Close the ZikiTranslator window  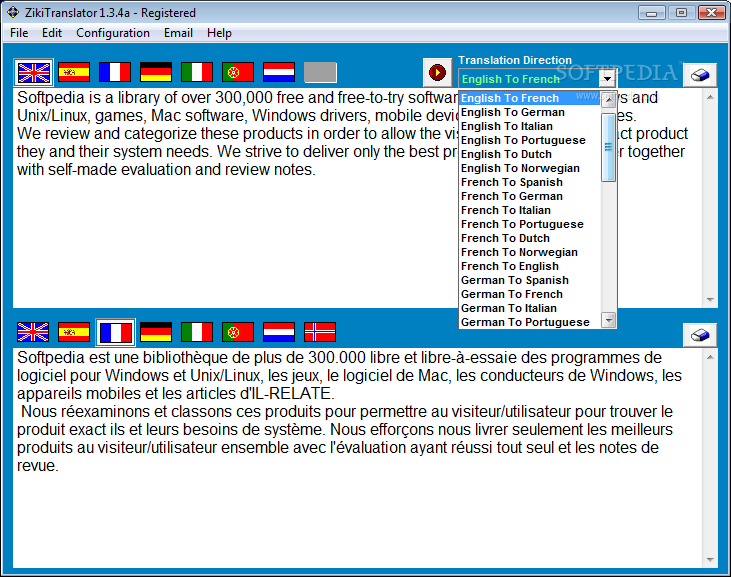(711, 13)
